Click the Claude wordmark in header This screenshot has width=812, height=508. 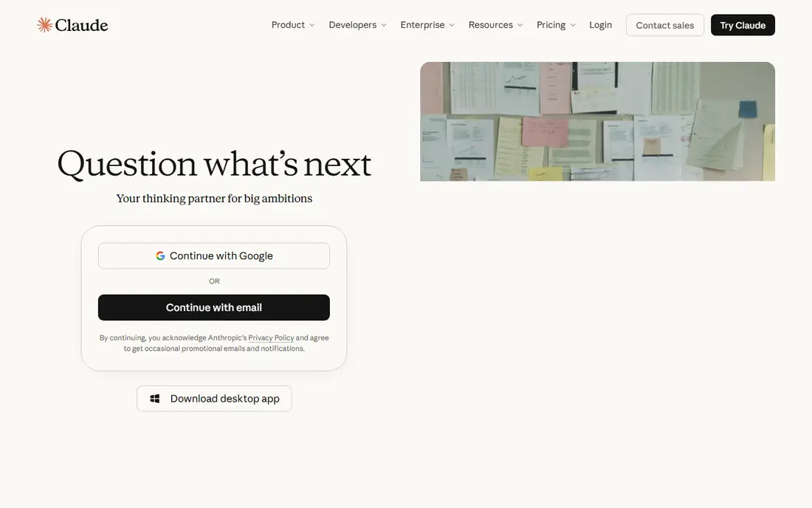pyautogui.click(x=81, y=25)
